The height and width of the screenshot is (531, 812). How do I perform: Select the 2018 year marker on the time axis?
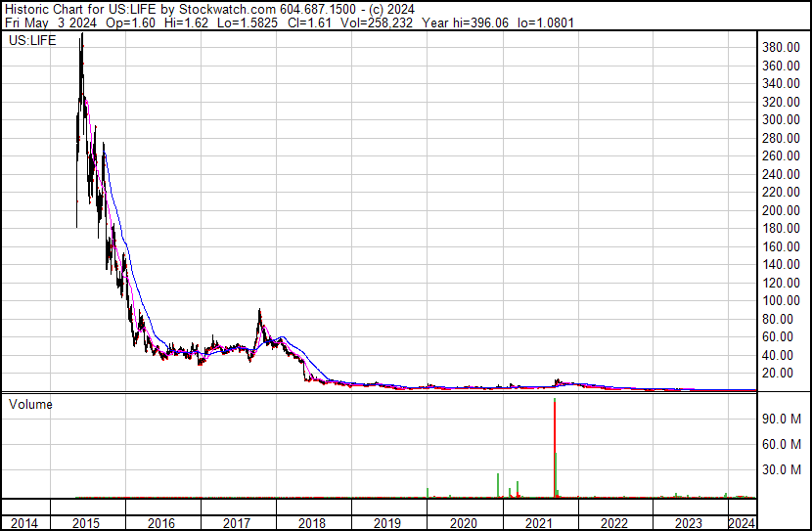(312, 523)
